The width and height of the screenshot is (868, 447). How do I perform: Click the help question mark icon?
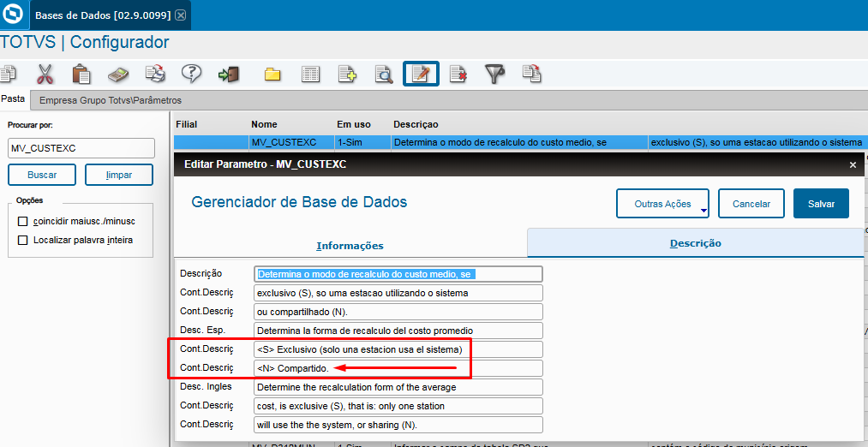point(192,74)
